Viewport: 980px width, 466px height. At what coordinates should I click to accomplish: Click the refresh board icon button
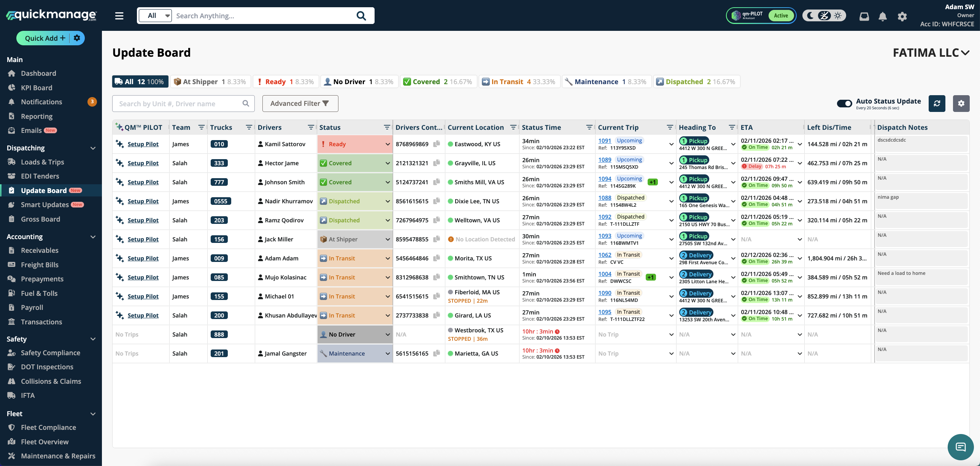click(937, 104)
